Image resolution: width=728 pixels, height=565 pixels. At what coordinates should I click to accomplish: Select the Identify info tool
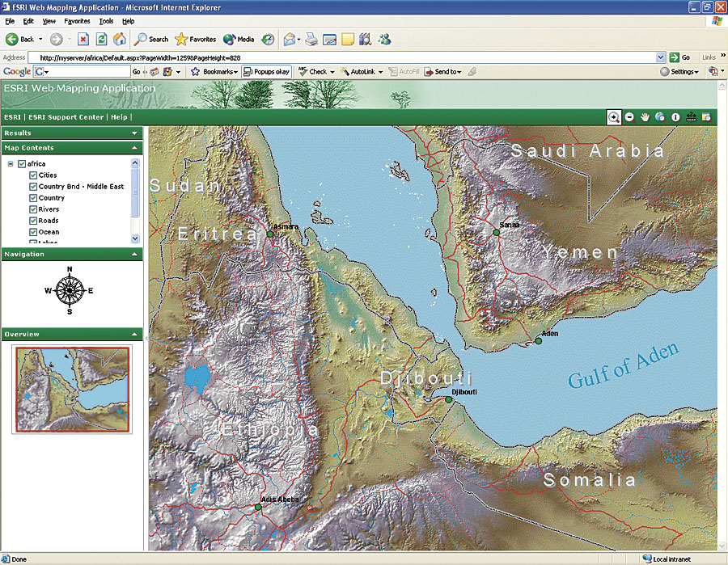(675, 117)
